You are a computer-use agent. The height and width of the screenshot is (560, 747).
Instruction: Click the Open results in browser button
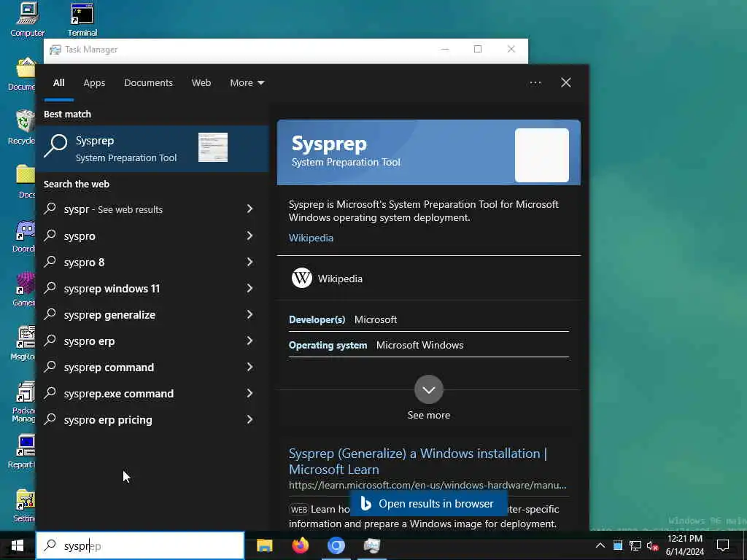[428, 504]
